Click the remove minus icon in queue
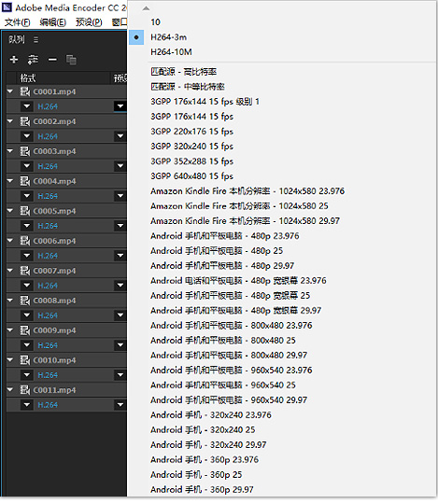Screen dimensions: 438x504 (x=52, y=60)
